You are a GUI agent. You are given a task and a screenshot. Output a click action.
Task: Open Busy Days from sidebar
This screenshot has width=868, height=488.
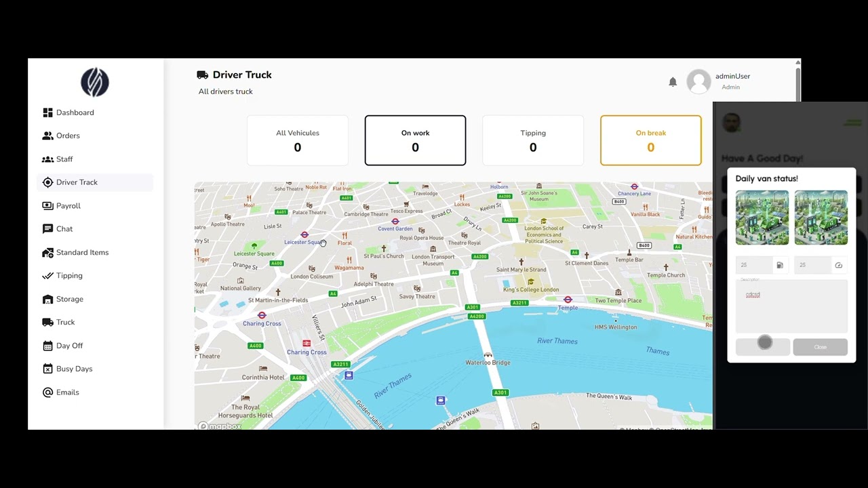(x=95, y=369)
